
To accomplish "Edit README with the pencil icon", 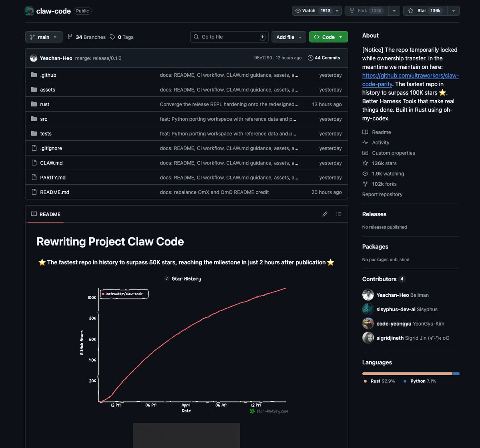I will click(325, 214).
